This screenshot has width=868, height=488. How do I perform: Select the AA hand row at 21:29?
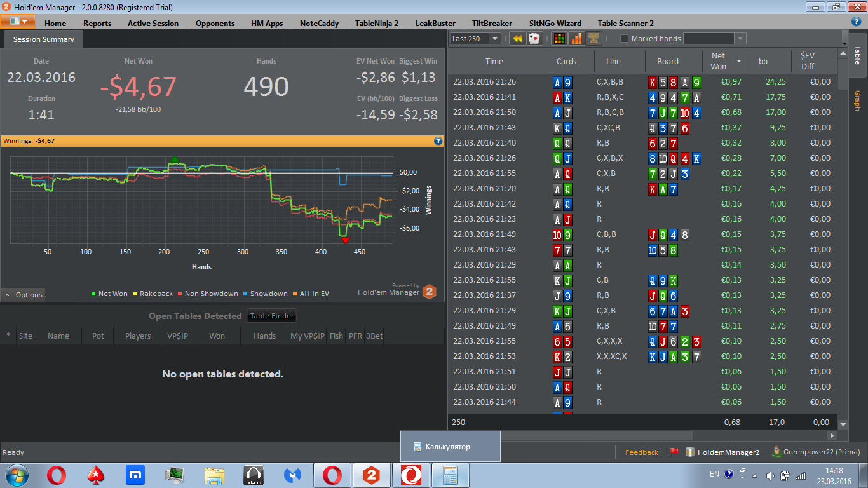click(643, 265)
